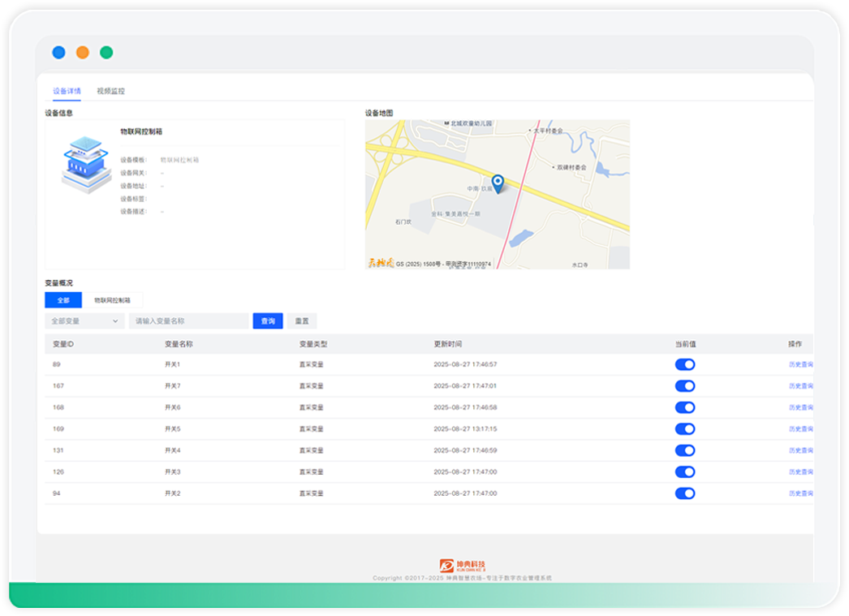Click the 天地图 logo on the map
849x616 pixels.
tap(380, 262)
